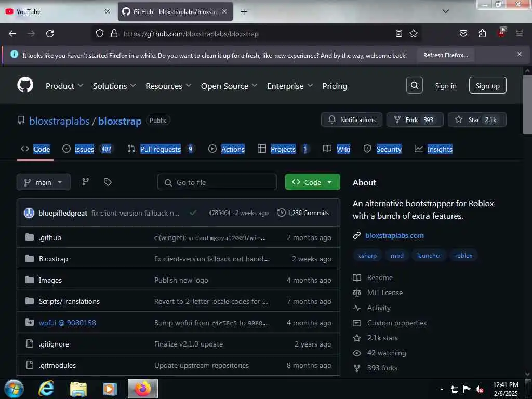Launch Internet Explorer from the taskbar

[x=46, y=389]
